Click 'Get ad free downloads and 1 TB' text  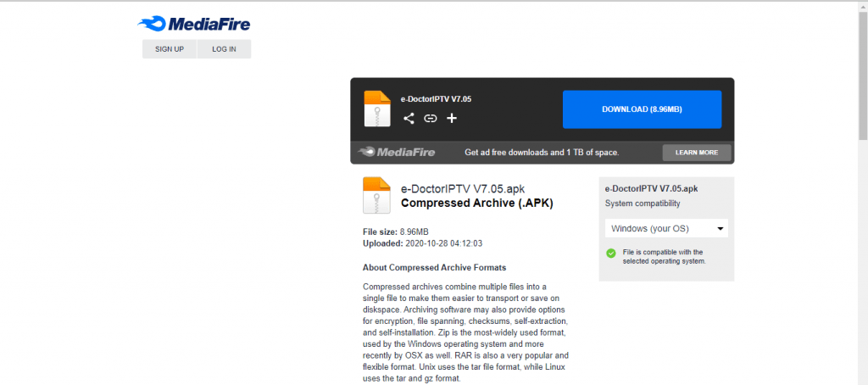pyautogui.click(x=542, y=153)
